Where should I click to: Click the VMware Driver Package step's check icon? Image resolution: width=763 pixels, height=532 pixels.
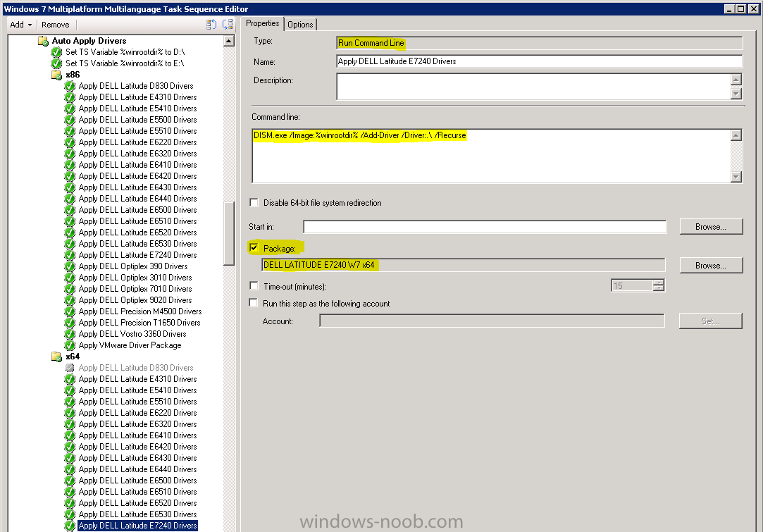70,345
